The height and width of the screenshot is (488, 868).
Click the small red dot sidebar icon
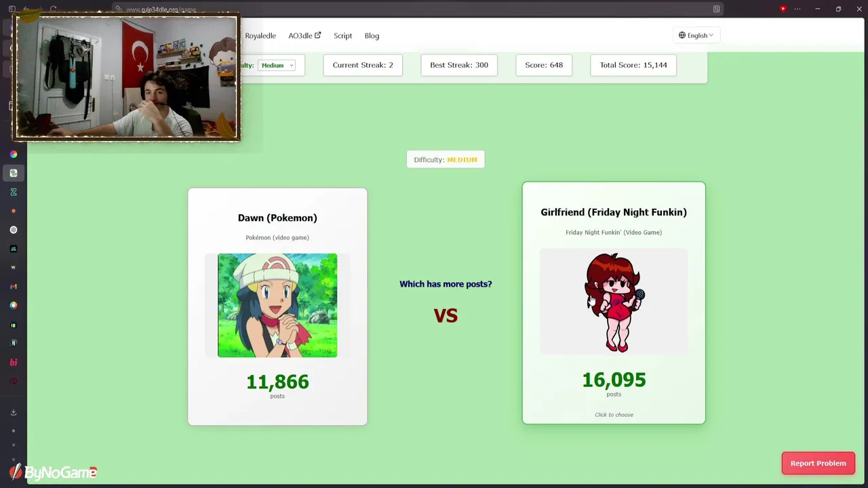pyautogui.click(x=13, y=211)
